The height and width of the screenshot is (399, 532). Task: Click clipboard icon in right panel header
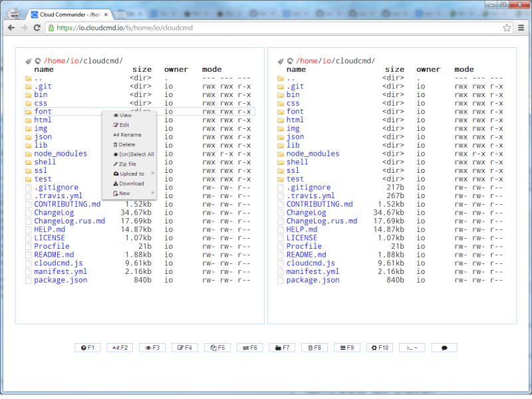pos(281,61)
